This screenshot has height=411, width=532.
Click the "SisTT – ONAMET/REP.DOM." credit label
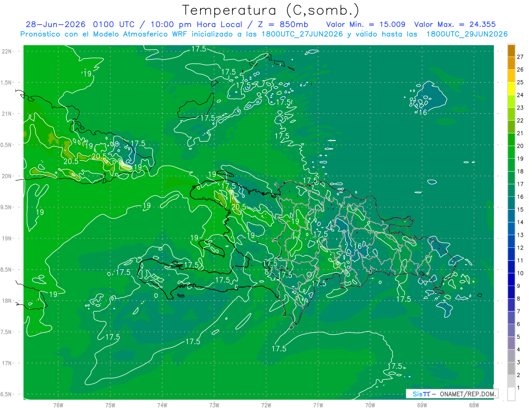pos(452,394)
